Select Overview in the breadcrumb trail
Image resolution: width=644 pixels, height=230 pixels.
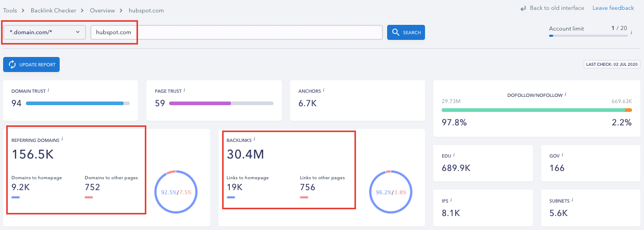[x=101, y=10]
